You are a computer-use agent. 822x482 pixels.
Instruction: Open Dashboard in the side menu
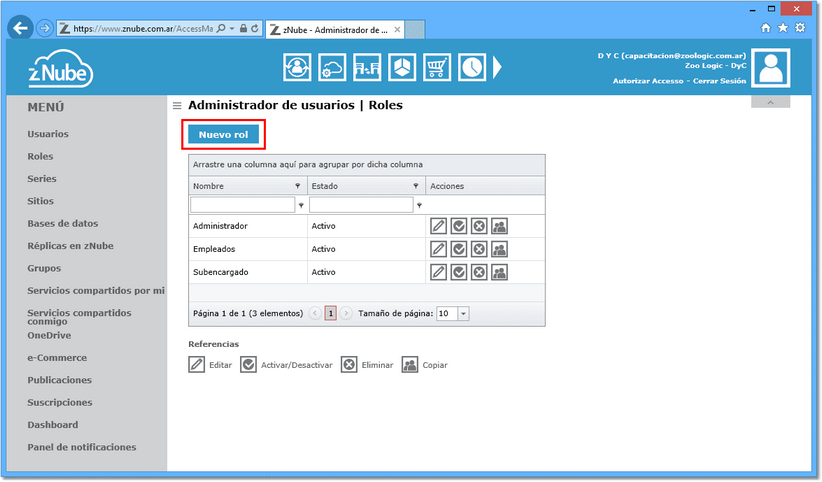(x=52, y=425)
